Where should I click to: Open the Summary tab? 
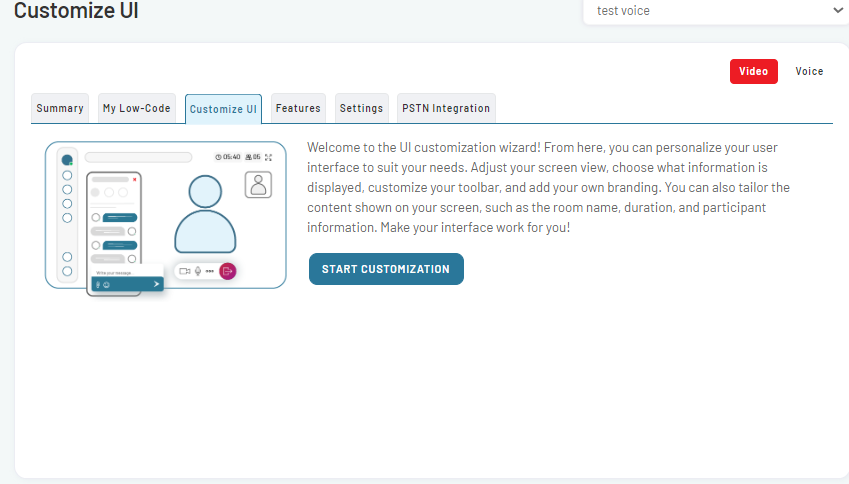[60, 108]
